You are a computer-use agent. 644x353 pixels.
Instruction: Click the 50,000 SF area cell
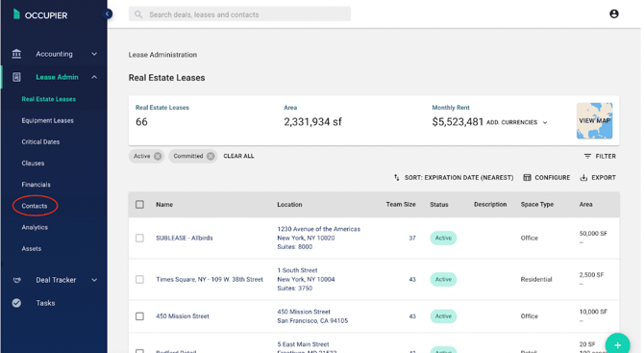pos(593,234)
